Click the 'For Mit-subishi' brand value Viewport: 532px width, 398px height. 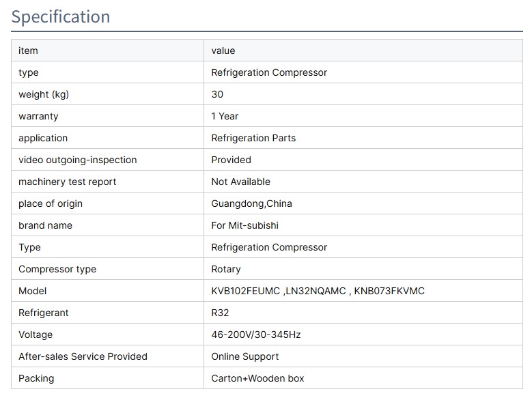(244, 225)
